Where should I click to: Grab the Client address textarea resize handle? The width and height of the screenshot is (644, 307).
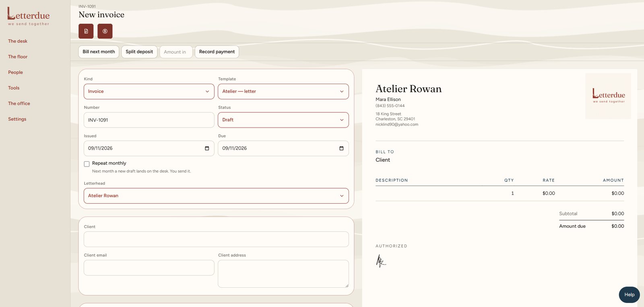click(x=347, y=286)
